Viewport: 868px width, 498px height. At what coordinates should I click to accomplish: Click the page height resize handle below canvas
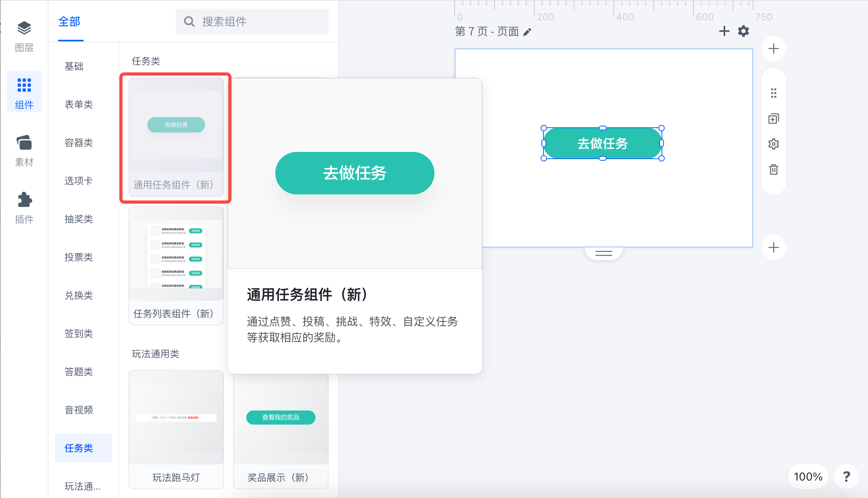pos(603,253)
